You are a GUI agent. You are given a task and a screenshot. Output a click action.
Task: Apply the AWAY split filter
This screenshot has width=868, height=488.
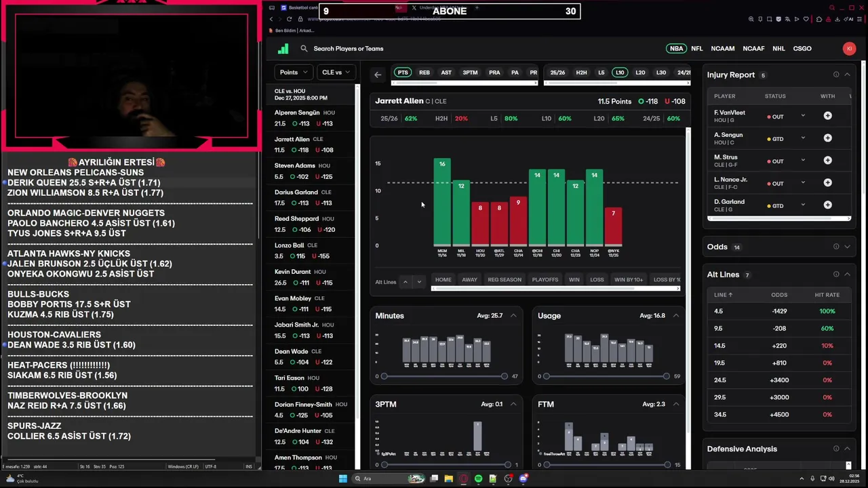[x=470, y=280]
